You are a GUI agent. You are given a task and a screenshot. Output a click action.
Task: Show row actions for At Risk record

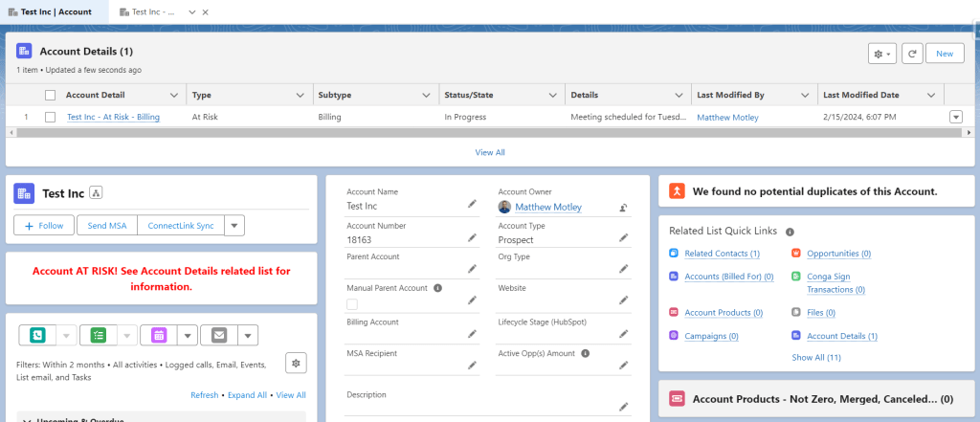click(956, 117)
